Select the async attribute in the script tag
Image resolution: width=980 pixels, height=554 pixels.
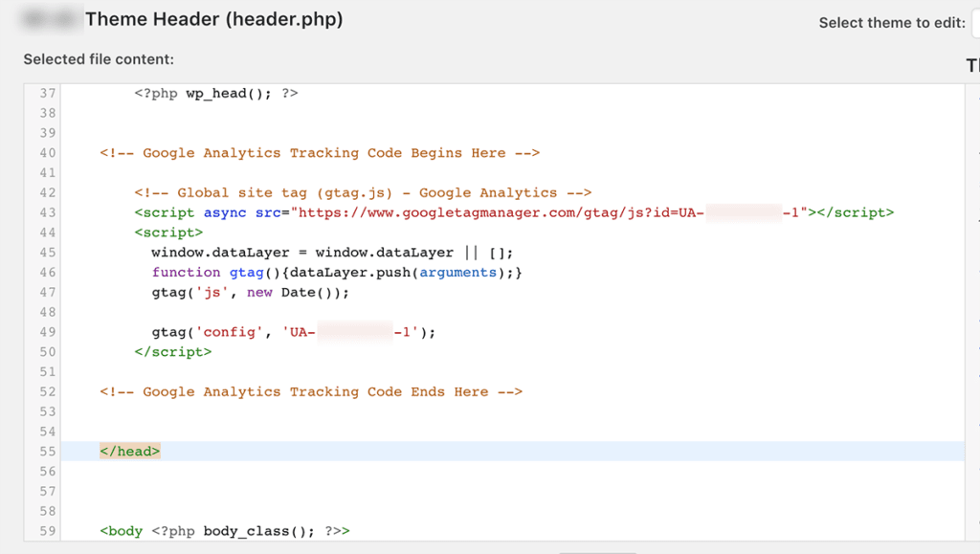coord(225,212)
